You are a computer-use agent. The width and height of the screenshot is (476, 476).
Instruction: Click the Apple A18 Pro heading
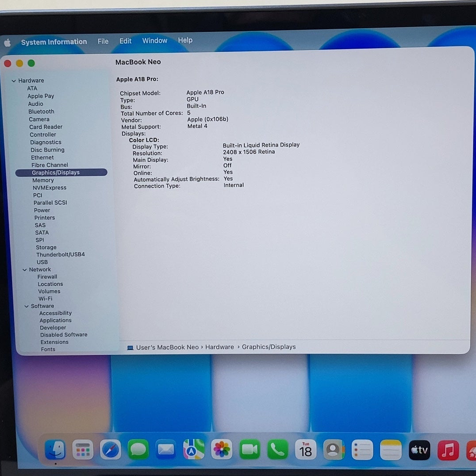click(x=137, y=79)
